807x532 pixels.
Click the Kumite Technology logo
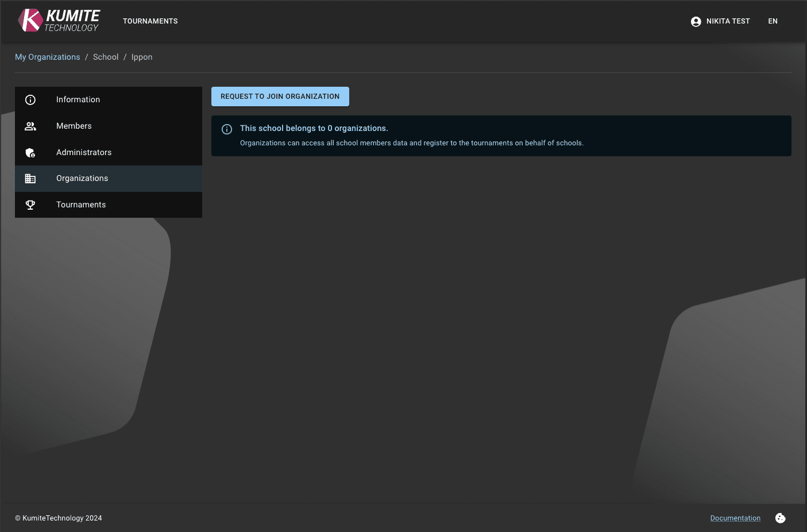pyautogui.click(x=57, y=20)
